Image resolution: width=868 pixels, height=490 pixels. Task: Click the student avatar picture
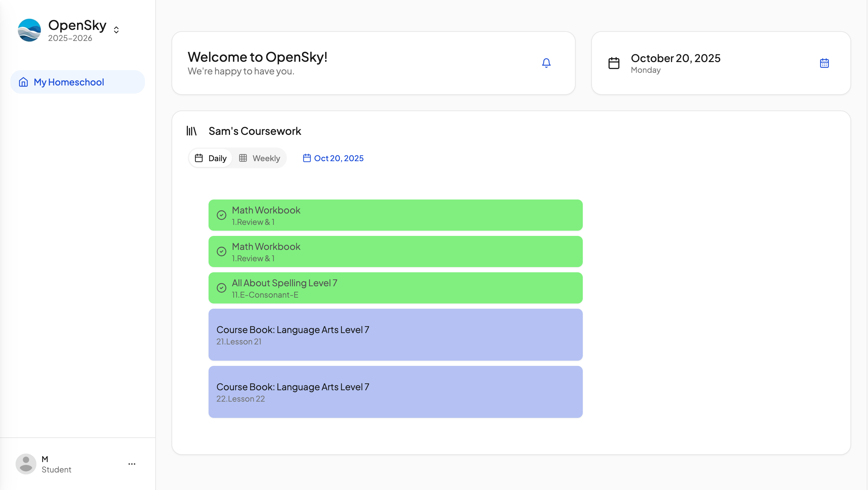pyautogui.click(x=26, y=464)
